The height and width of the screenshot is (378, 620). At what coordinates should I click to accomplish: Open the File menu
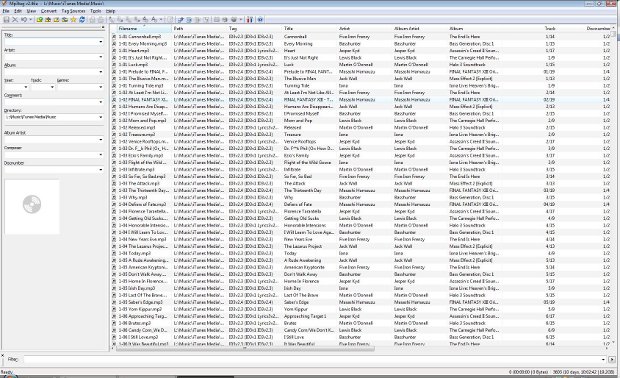[x=6, y=11]
